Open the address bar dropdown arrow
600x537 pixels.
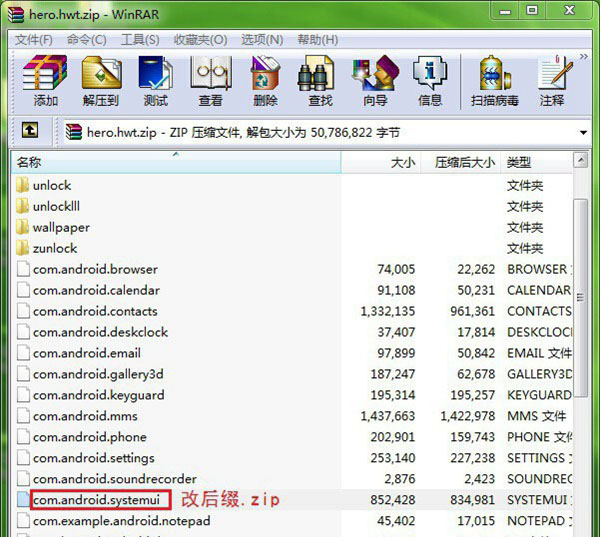583,133
